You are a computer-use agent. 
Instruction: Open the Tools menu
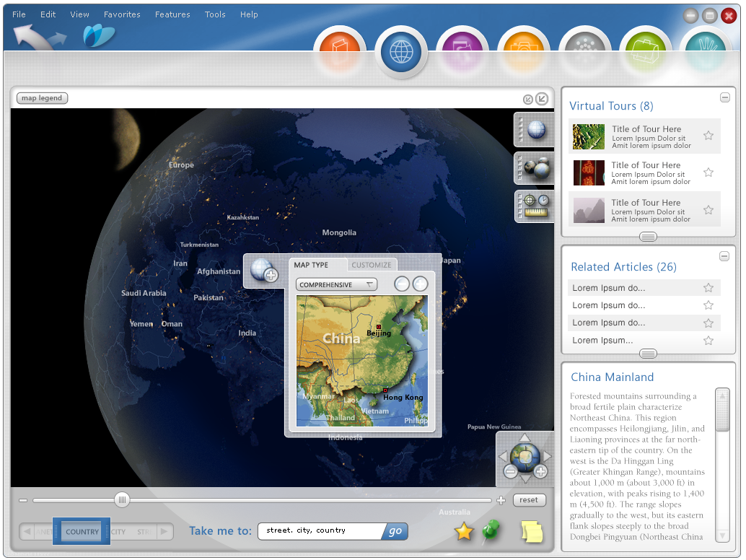215,14
